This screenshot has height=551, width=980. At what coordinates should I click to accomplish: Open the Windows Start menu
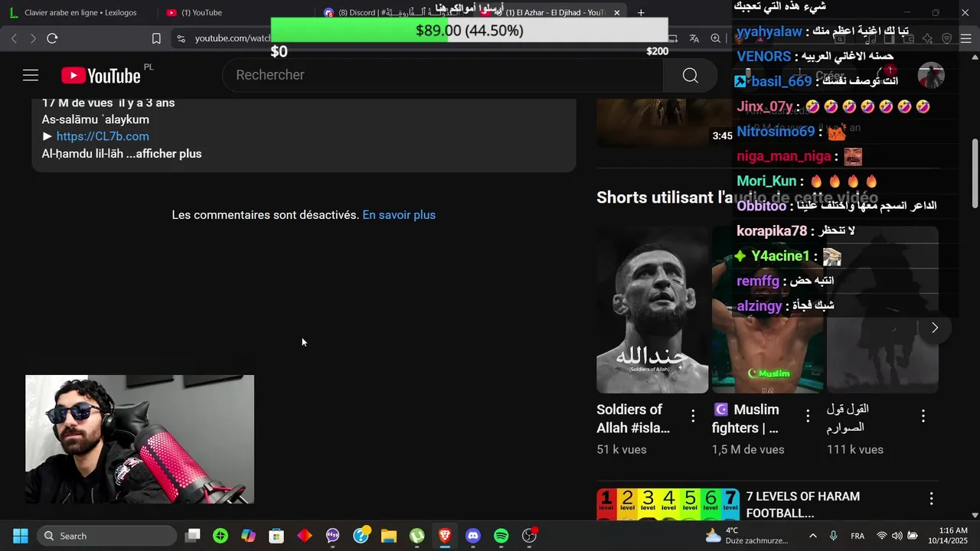click(x=21, y=536)
